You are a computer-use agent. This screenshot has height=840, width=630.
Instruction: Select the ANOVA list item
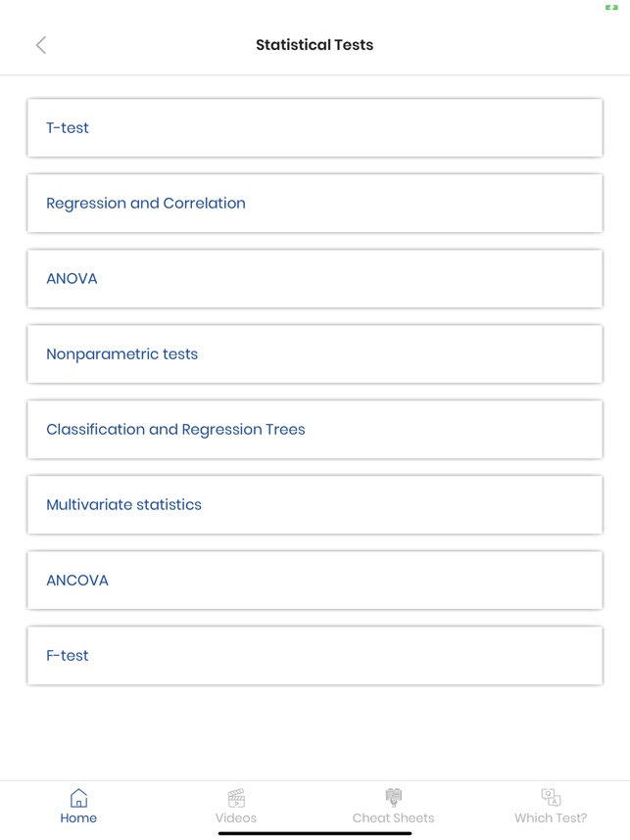[315, 279]
